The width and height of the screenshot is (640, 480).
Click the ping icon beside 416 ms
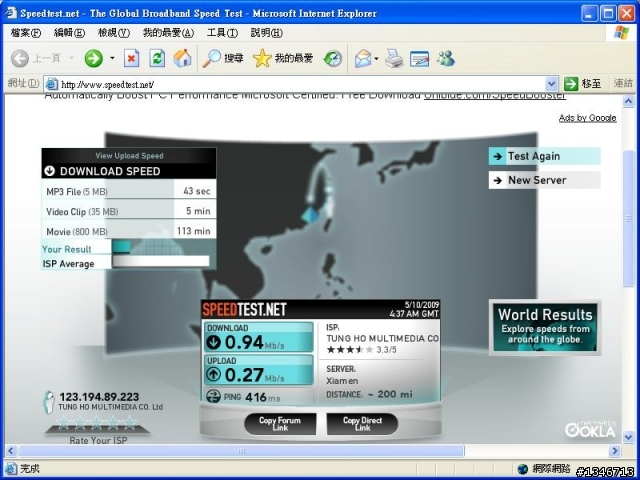coord(213,396)
